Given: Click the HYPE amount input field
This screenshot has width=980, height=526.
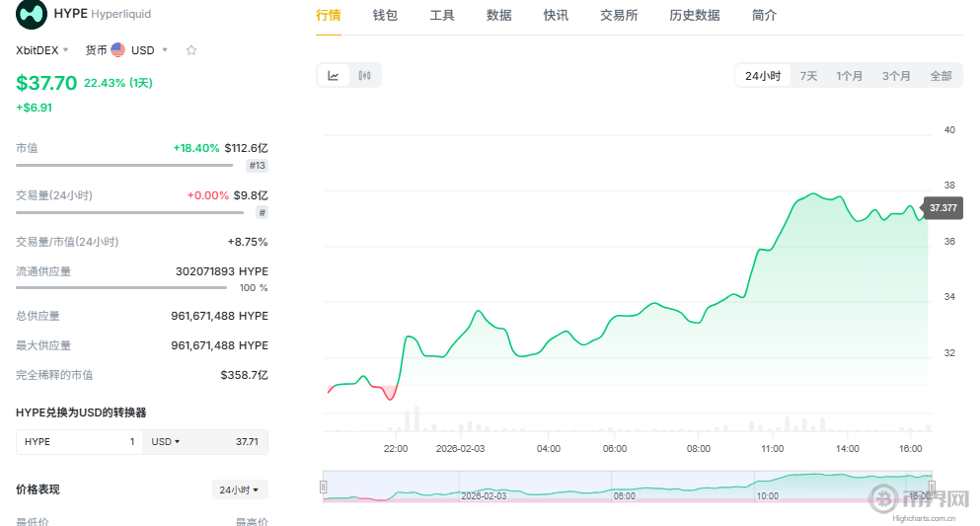Looking at the screenshot, I should 79,442.
